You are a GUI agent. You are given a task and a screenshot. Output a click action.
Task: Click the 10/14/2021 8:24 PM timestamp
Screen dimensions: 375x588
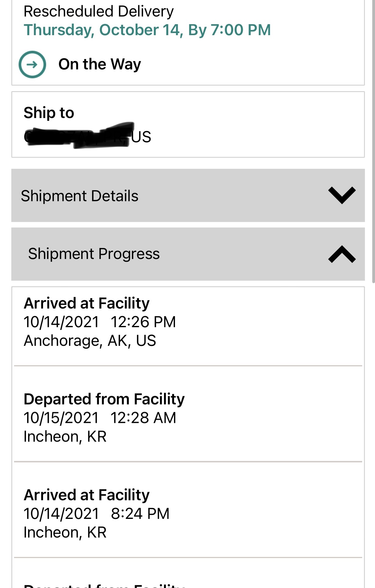(x=96, y=514)
